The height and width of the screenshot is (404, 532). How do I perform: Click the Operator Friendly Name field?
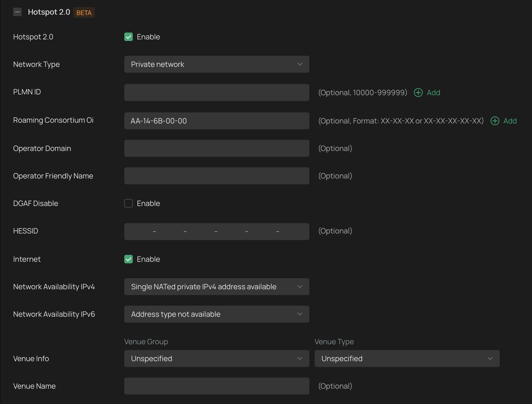(217, 176)
